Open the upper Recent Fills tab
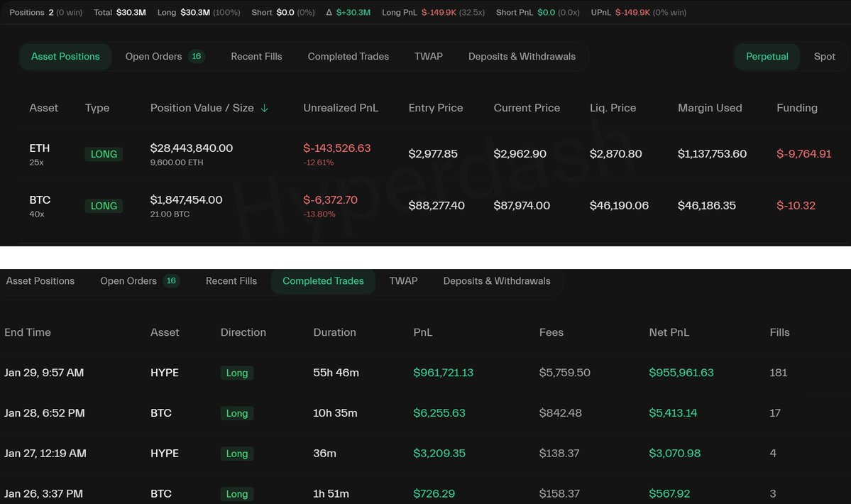The width and height of the screenshot is (851, 504). tap(256, 57)
